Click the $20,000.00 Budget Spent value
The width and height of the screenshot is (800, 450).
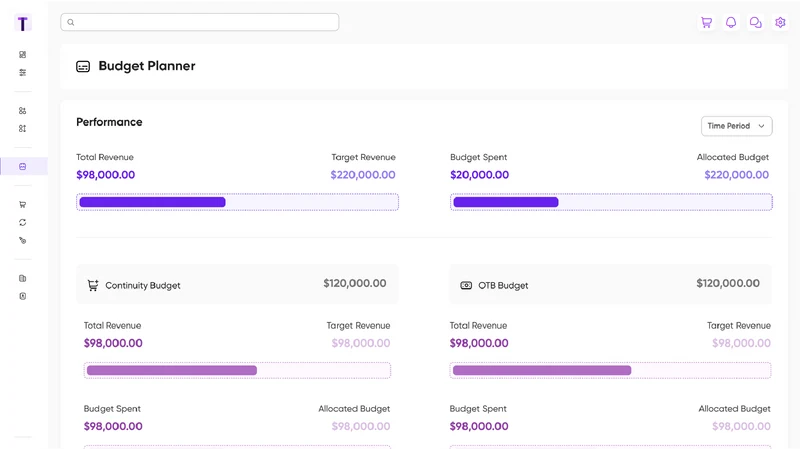click(479, 175)
